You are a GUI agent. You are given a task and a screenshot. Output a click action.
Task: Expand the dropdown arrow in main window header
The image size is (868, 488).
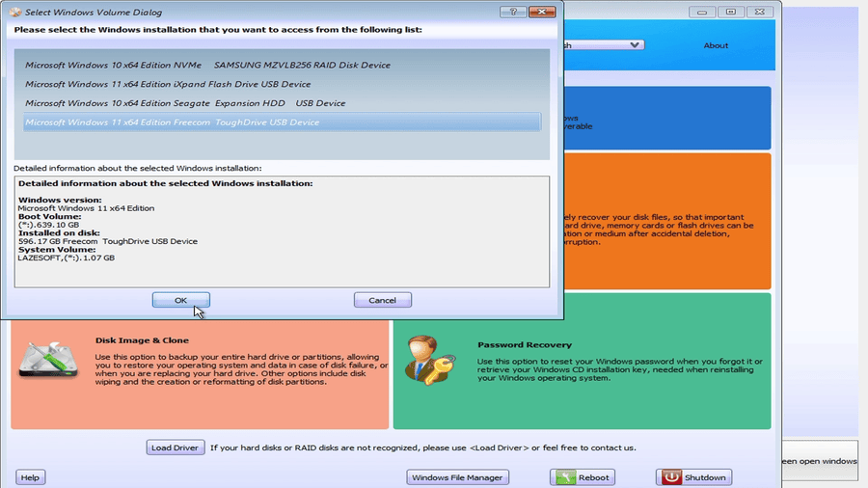point(635,44)
